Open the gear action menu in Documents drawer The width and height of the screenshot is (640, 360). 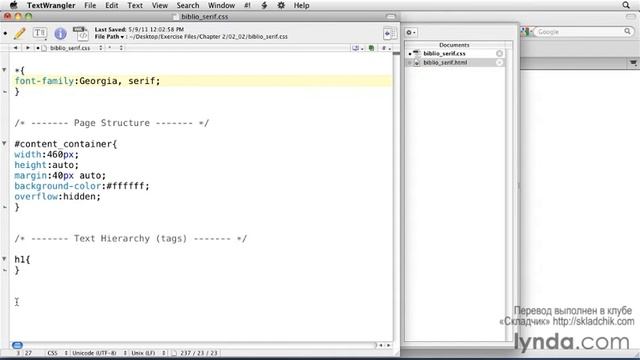(411, 32)
